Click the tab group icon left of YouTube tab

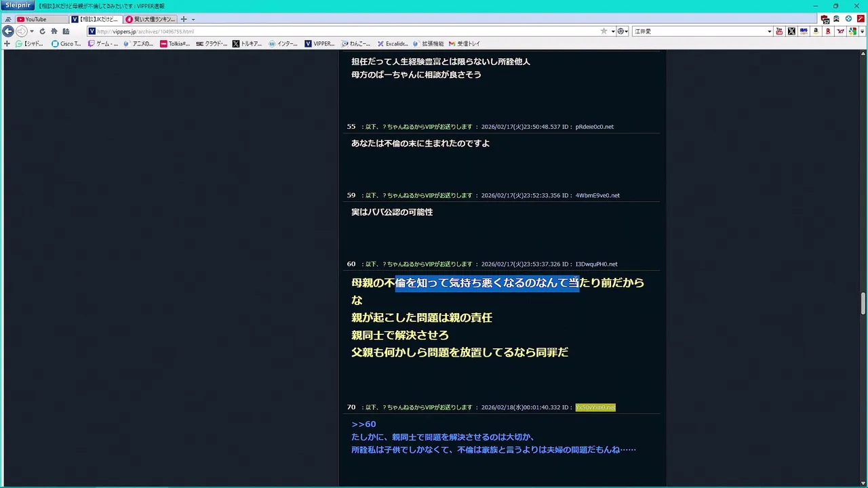click(x=8, y=20)
